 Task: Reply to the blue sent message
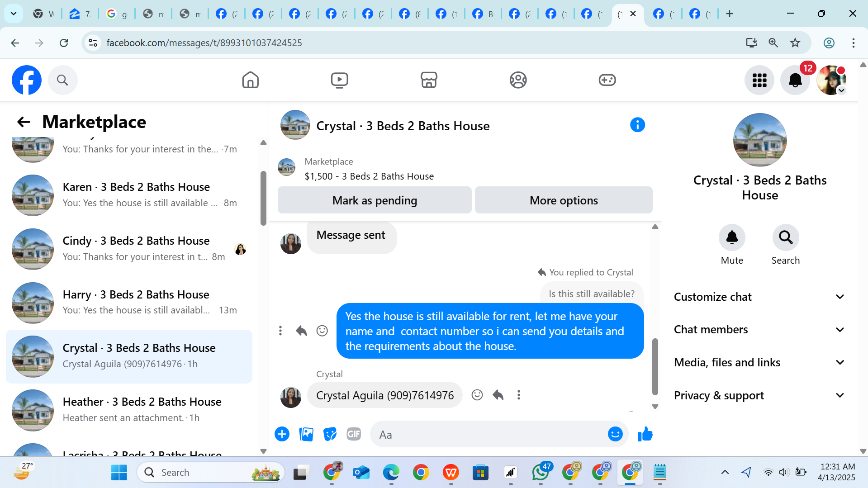click(x=301, y=331)
